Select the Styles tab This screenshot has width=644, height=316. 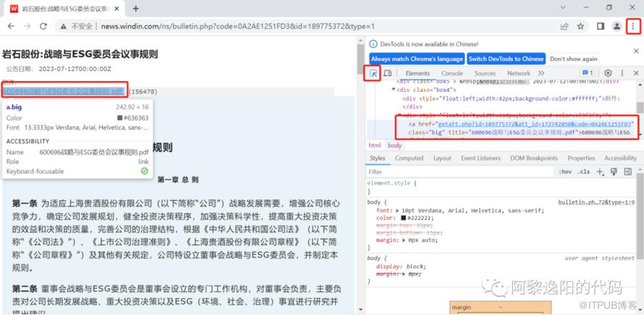(x=378, y=158)
